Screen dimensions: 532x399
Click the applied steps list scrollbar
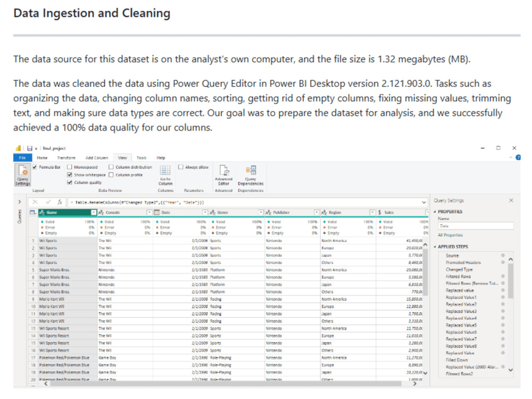[x=510, y=281]
